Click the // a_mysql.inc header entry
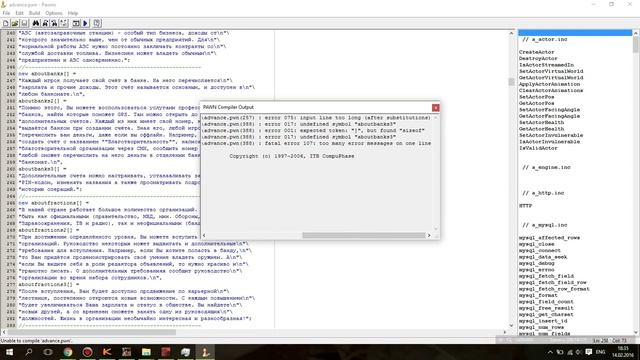 pyautogui.click(x=544, y=225)
